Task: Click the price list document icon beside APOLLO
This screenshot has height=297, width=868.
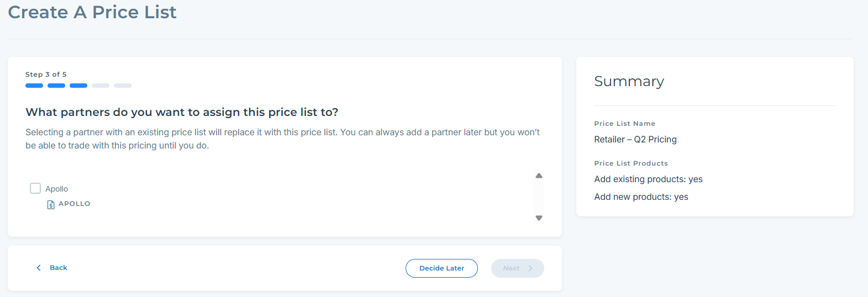Action: pos(51,204)
